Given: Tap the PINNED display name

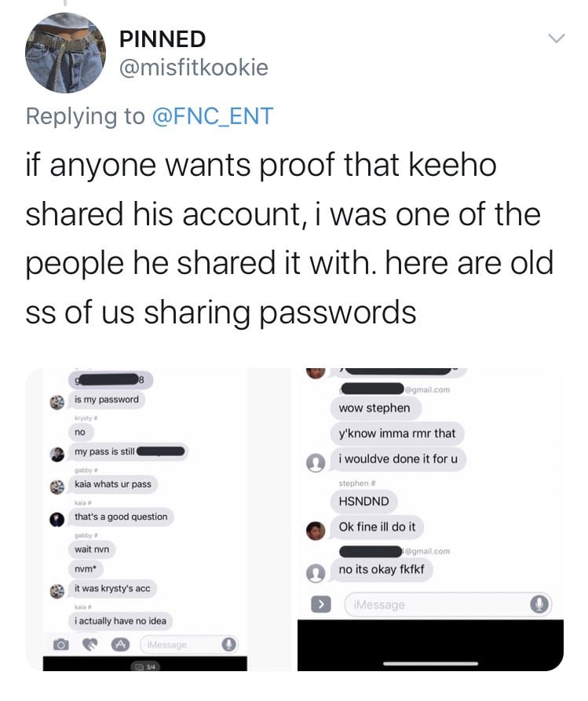Looking at the screenshot, I should 163,39.
